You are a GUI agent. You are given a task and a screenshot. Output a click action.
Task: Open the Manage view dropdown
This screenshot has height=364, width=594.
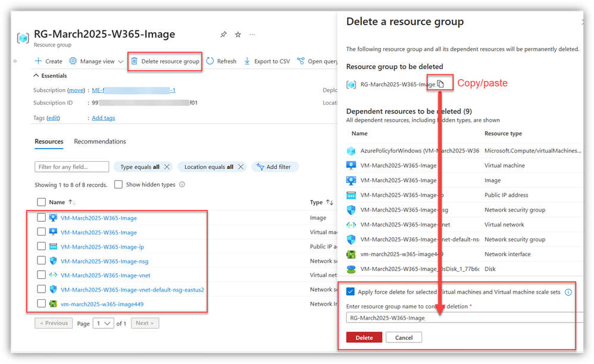coord(96,61)
